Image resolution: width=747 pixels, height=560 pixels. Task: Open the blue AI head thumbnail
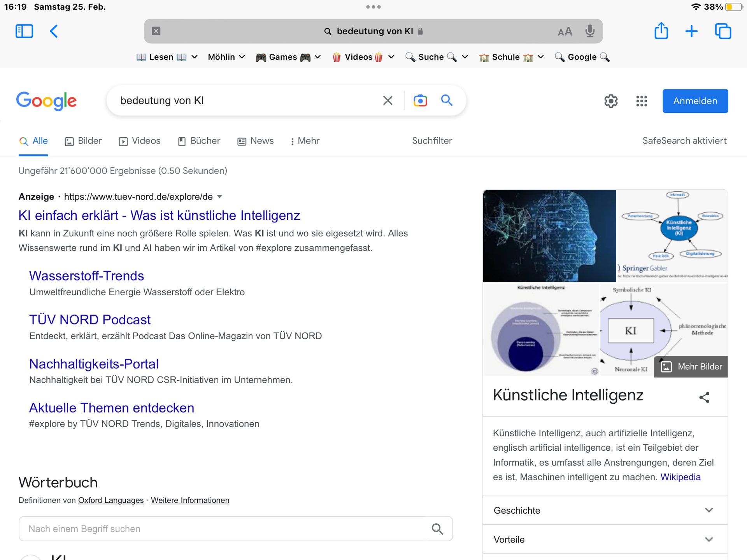[549, 236]
